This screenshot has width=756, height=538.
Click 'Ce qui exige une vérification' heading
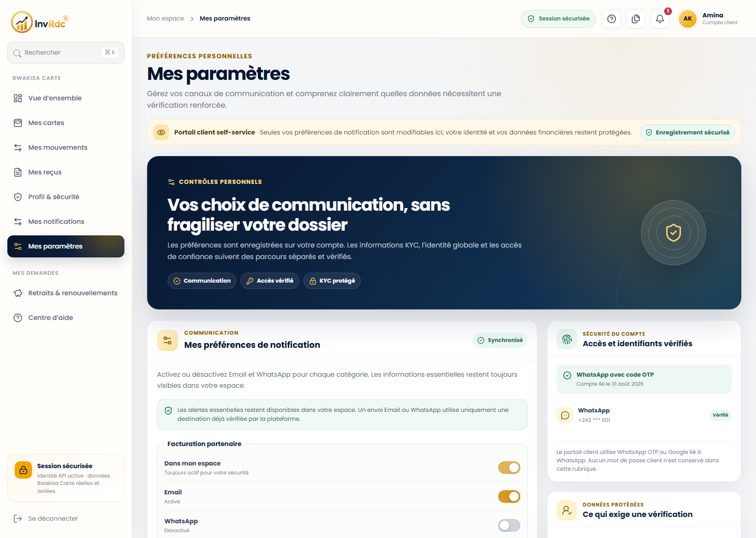pos(637,514)
